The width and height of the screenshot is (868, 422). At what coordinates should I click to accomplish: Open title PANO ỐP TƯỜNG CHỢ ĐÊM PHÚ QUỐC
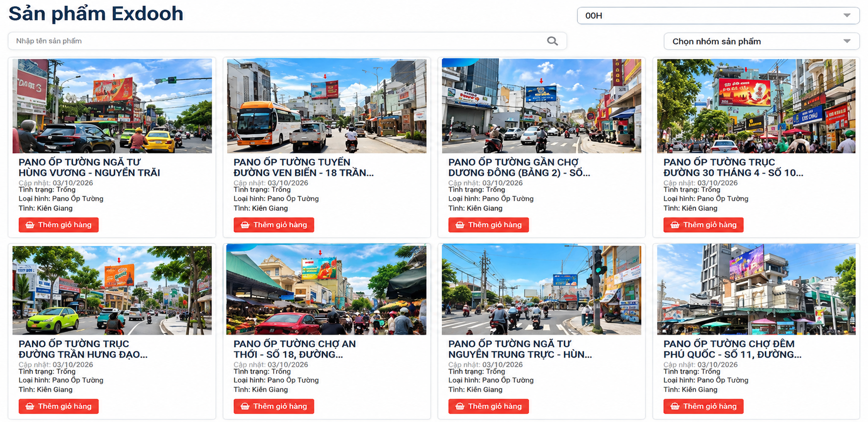point(732,349)
